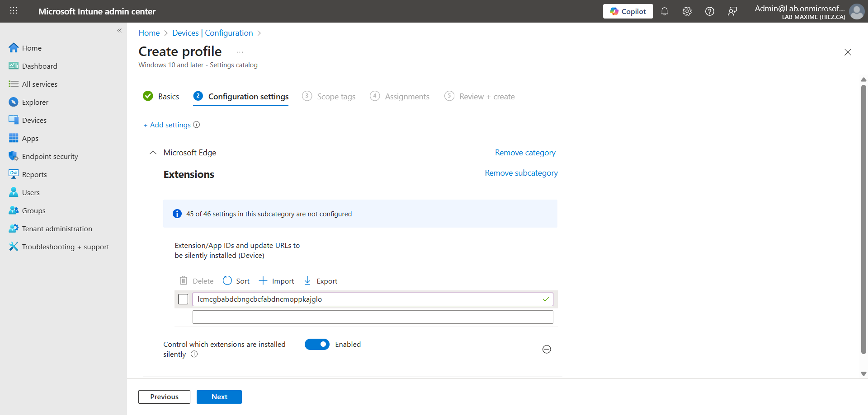The image size is (868, 415).
Task: Click the Next button
Action: click(219, 396)
